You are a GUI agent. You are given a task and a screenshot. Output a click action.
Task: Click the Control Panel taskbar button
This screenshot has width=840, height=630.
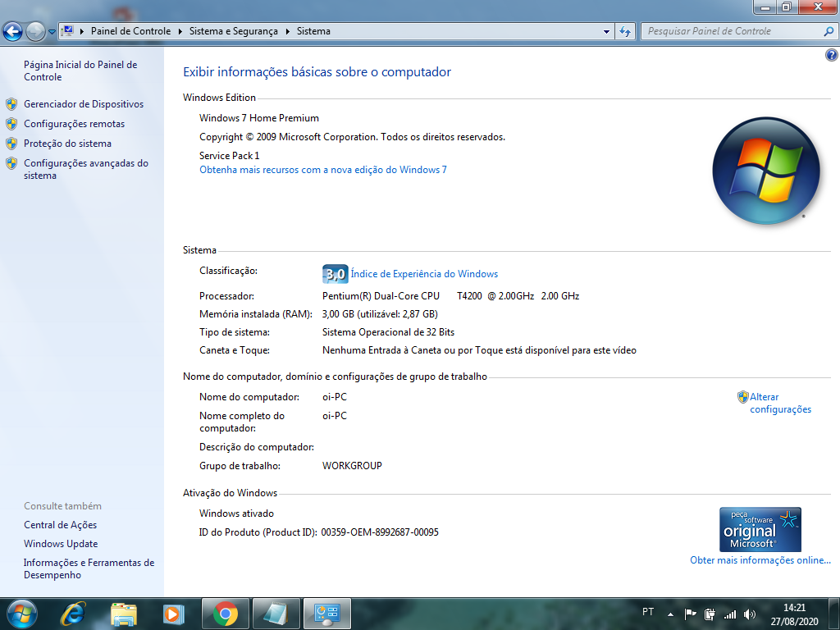[327, 614]
